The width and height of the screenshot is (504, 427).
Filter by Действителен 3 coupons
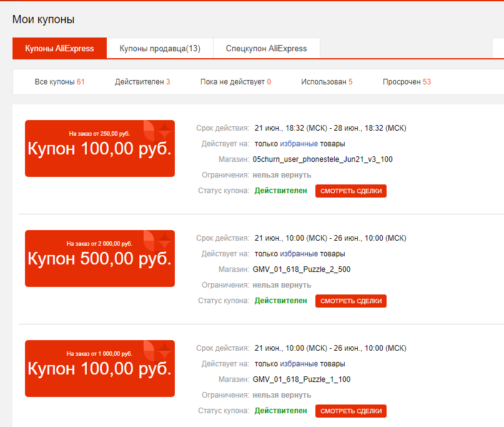click(142, 82)
